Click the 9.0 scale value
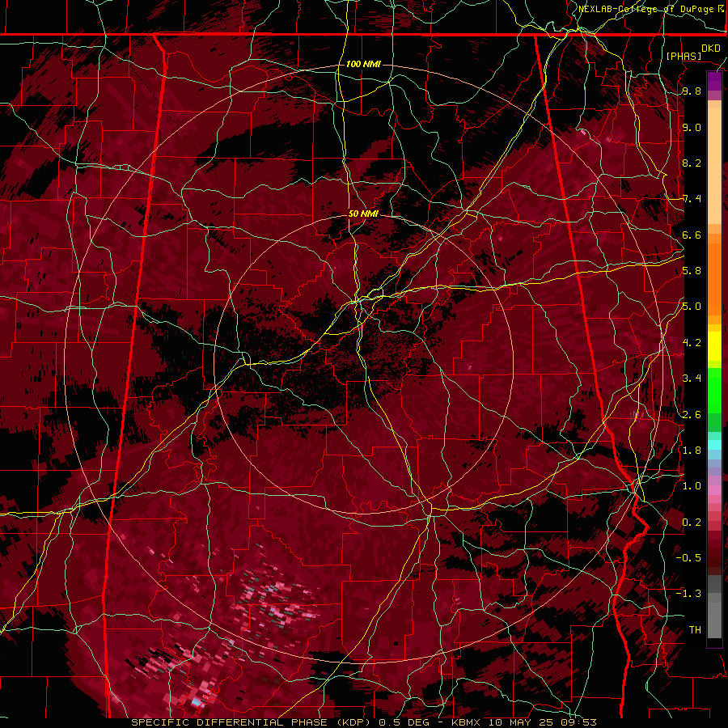The width and height of the screenshot is (728, 728). point(692,128)
